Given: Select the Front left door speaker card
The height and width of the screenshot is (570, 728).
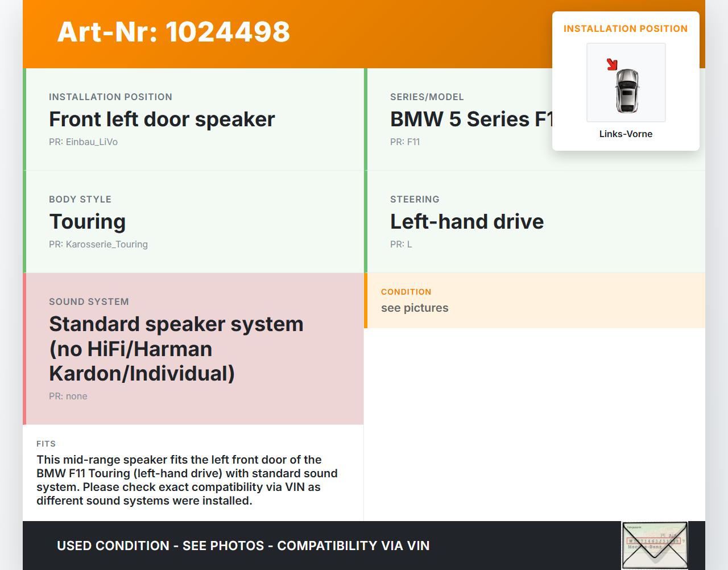Looking at the screenshot, I should 193,119.
